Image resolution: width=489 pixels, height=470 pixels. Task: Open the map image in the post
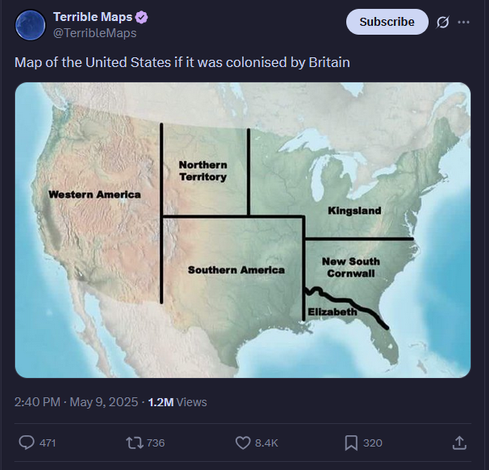[243, 230]
